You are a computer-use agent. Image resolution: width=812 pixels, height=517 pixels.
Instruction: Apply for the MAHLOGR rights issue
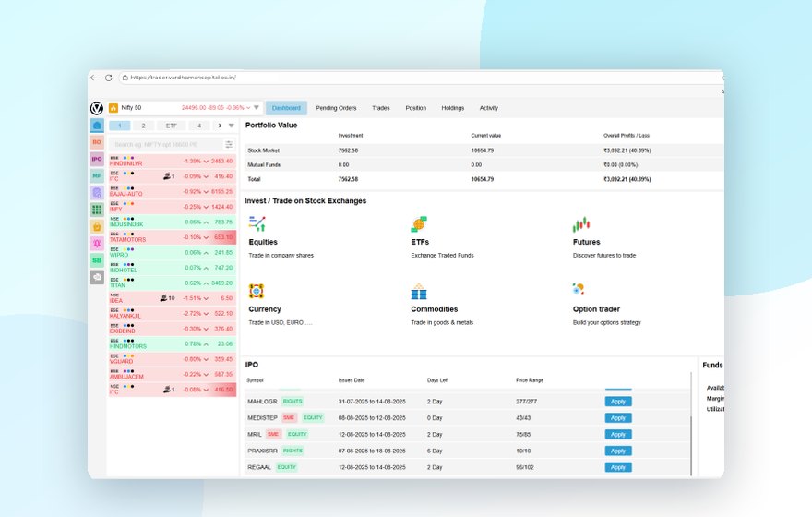click(618, 402)
